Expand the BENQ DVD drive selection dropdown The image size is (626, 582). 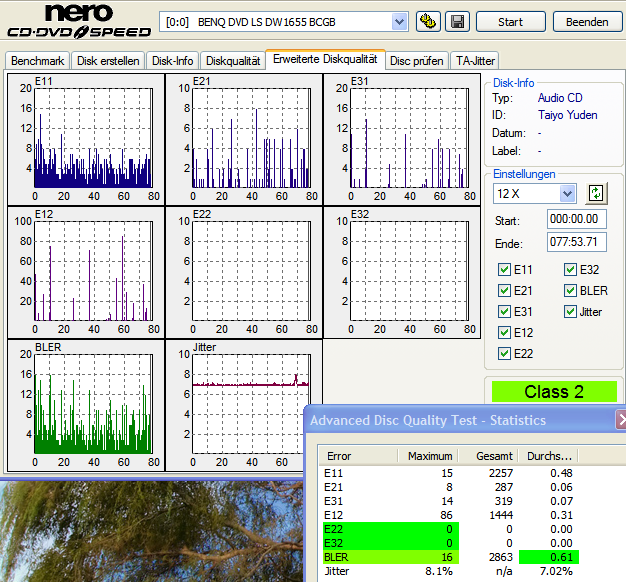399,21
